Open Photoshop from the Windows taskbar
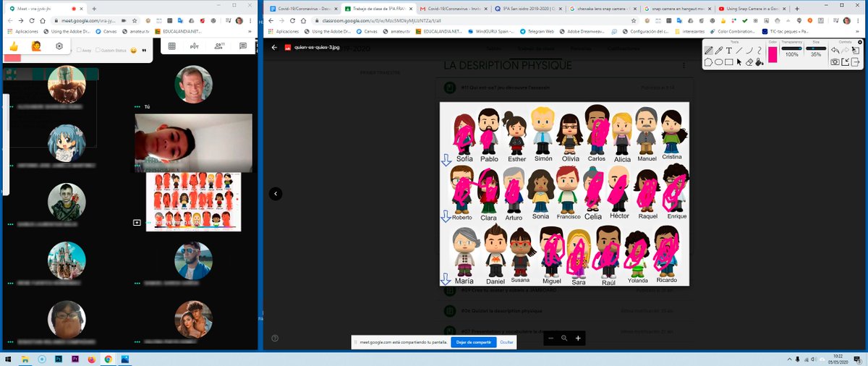The image size is (868, 366). pos(58,358)
